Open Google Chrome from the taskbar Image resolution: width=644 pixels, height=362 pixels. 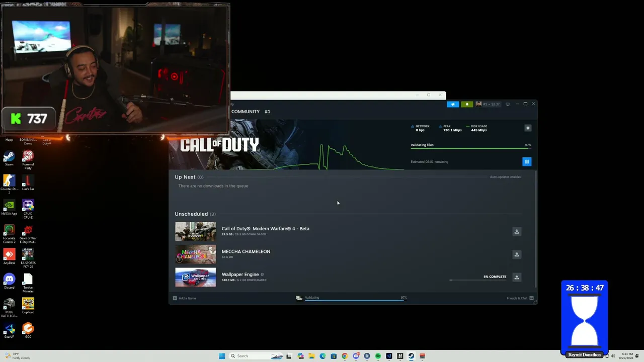[x=345, y=356]
